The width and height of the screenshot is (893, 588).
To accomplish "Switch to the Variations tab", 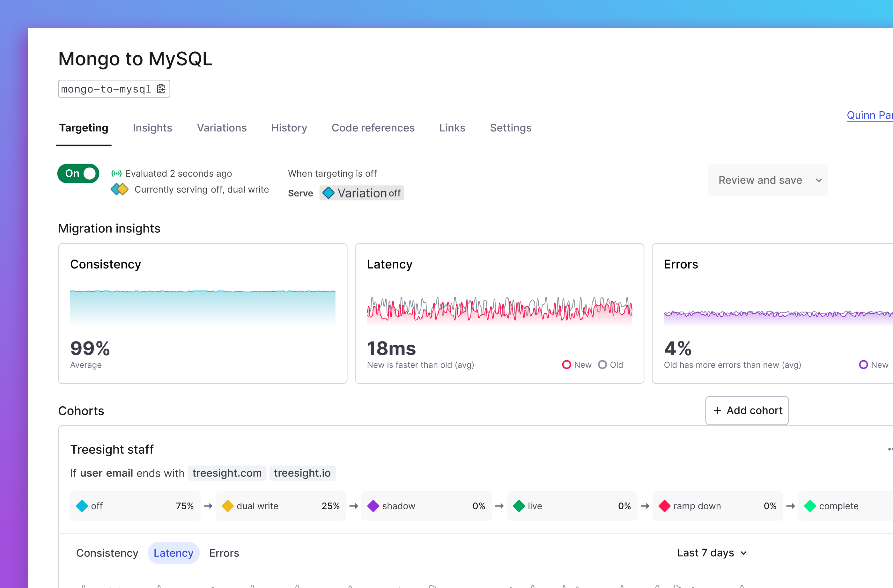I will (222, 128).
